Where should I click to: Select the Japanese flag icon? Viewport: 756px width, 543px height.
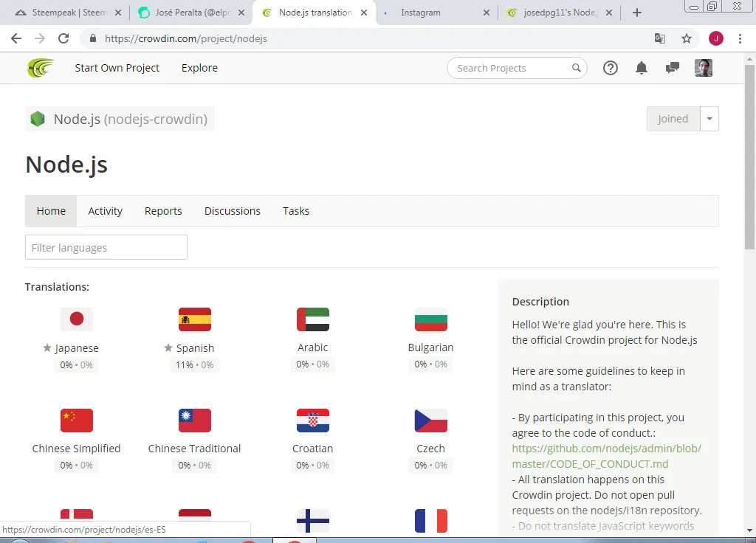(77, 319)
